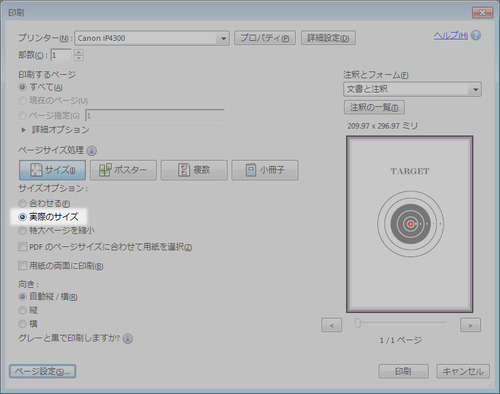Select 縦 portrait orientation
Image resolution: width=500 pixels, height=394 pixels.
(x=22, y=310)
